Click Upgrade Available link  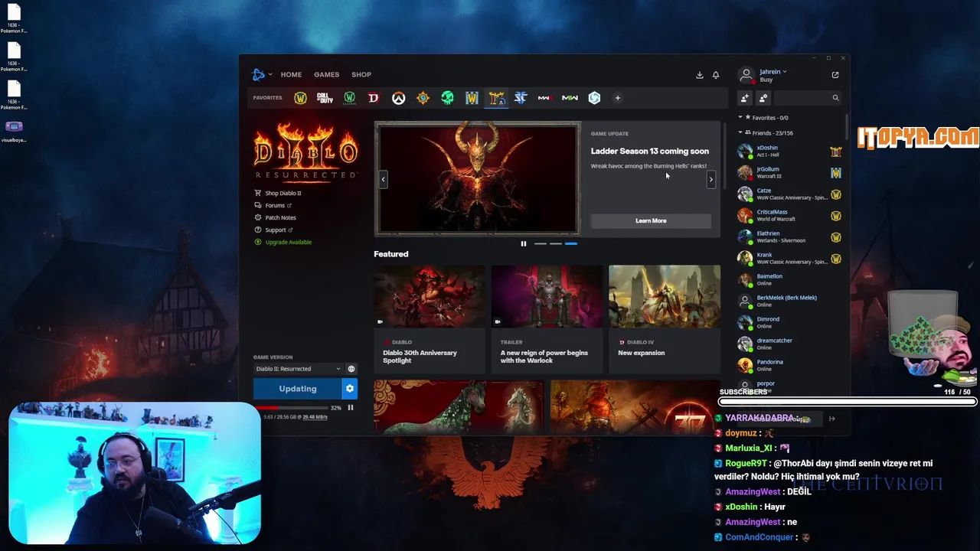coord(283,242)
